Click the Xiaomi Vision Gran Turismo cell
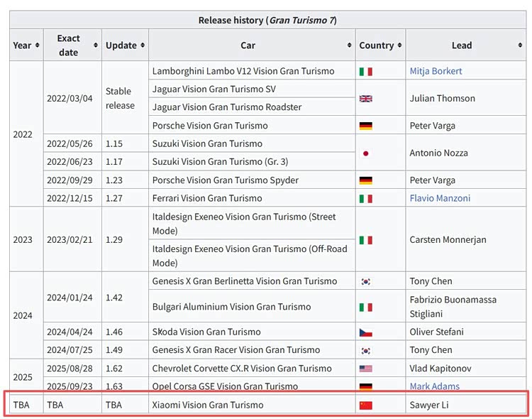The height and width of the screenshot is (419, 532). click(208, 405)
